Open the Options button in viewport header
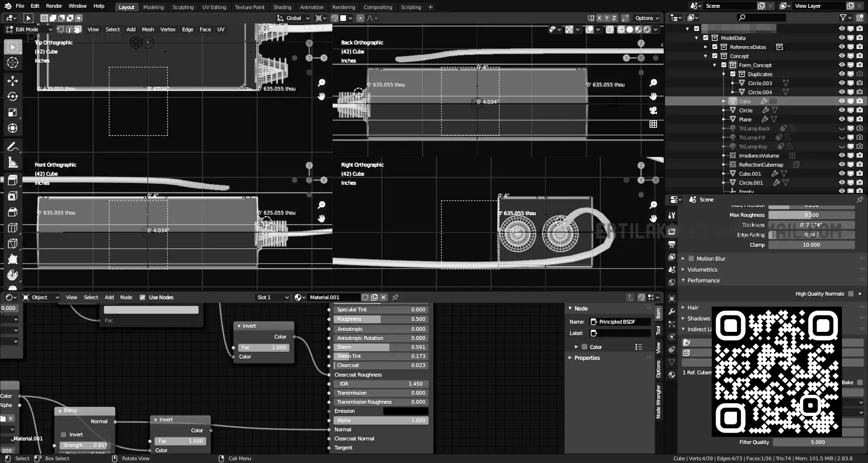The height and width of the screenshot is (463, 868). click(647, 18)
